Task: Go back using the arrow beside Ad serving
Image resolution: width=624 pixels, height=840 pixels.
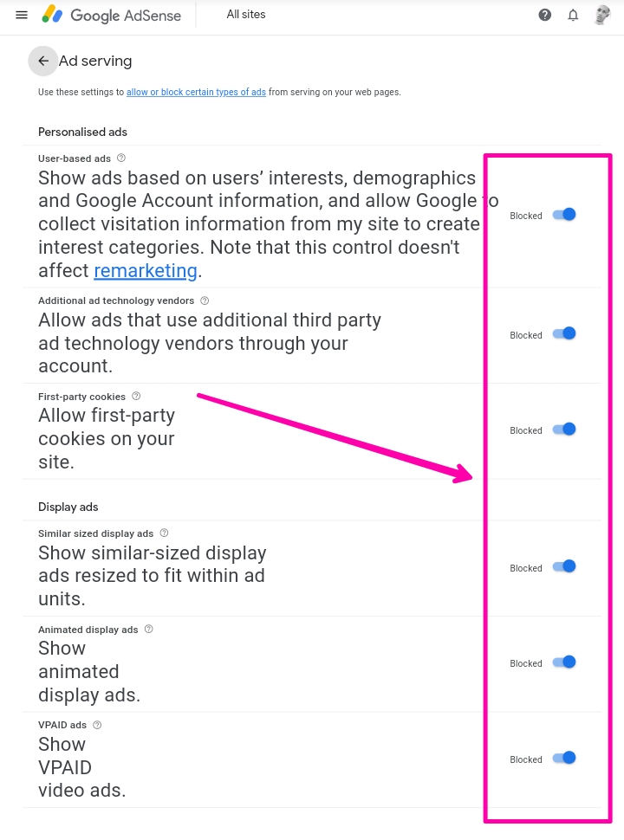Action: (x=42, y=61)
